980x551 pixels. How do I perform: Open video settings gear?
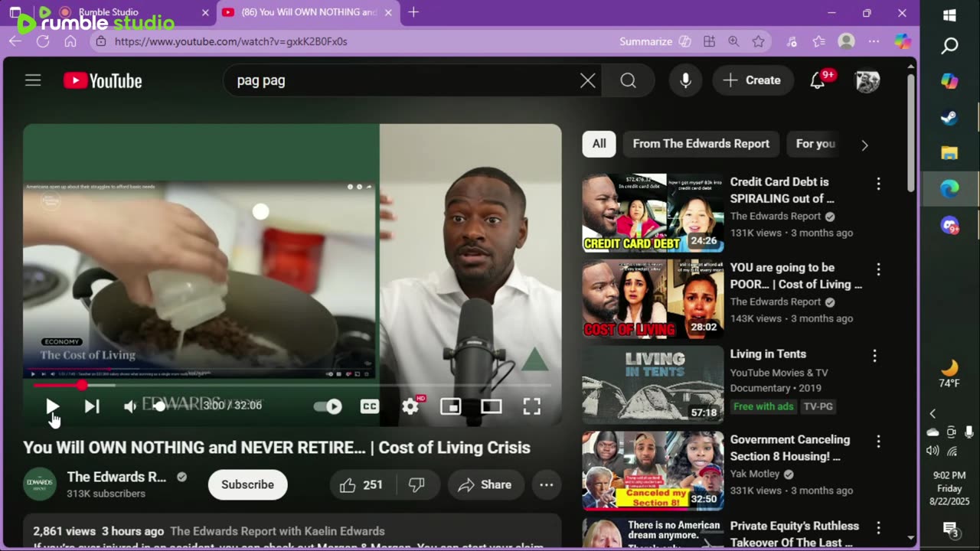tap(411, 406)
